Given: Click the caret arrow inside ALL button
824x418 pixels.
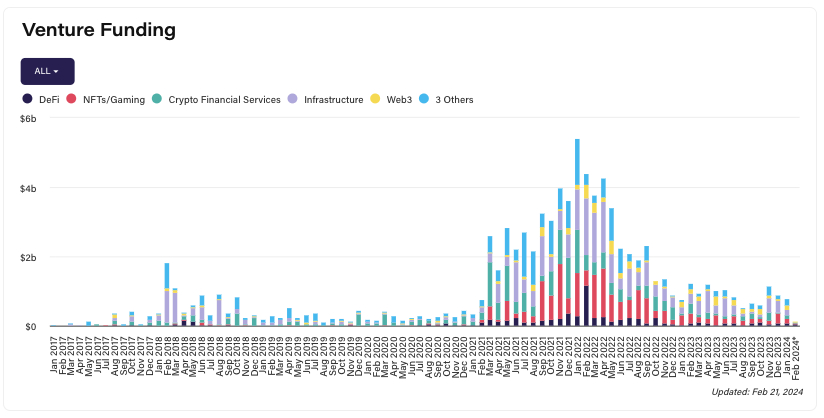Looking at the screenshot, I should pyautogui.click(x=57, y=72).
